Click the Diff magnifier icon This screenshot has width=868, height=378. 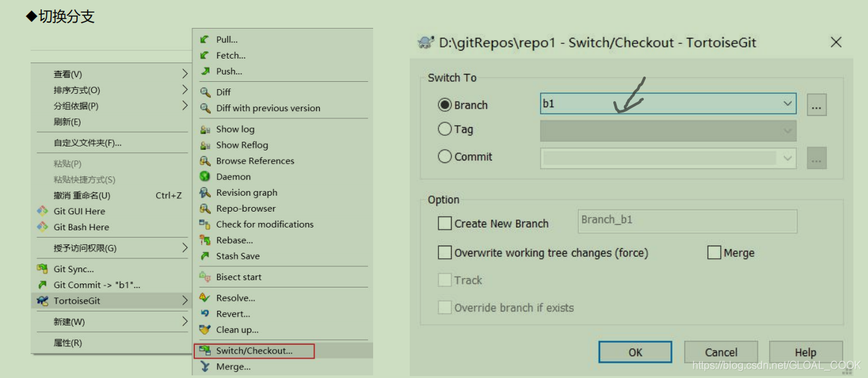pyautogui.click(x=205, y=92)
